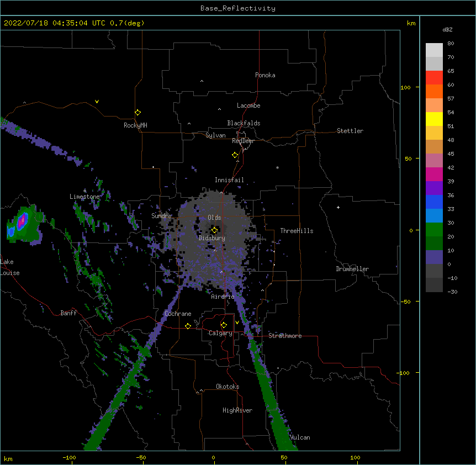Select the yellow radar-site diamond between Olds and Didsbury
Viewport: 476px width, 465px height.
pyautogui.click(x=214, y=230)
